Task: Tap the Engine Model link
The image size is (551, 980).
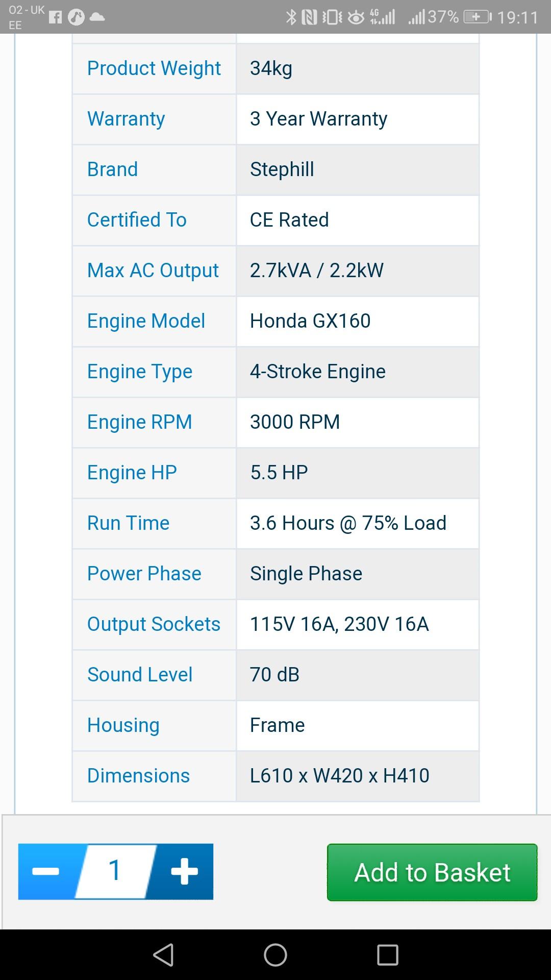Action: pos(146,321)
